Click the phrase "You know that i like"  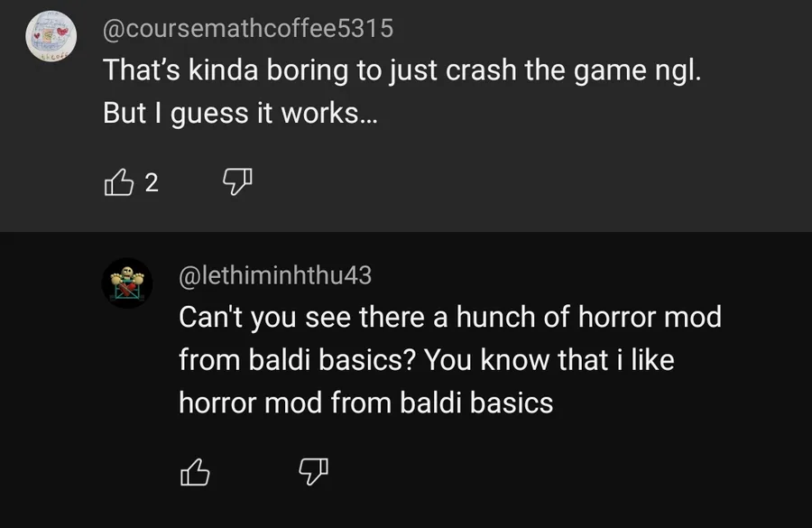coord(549,360)
